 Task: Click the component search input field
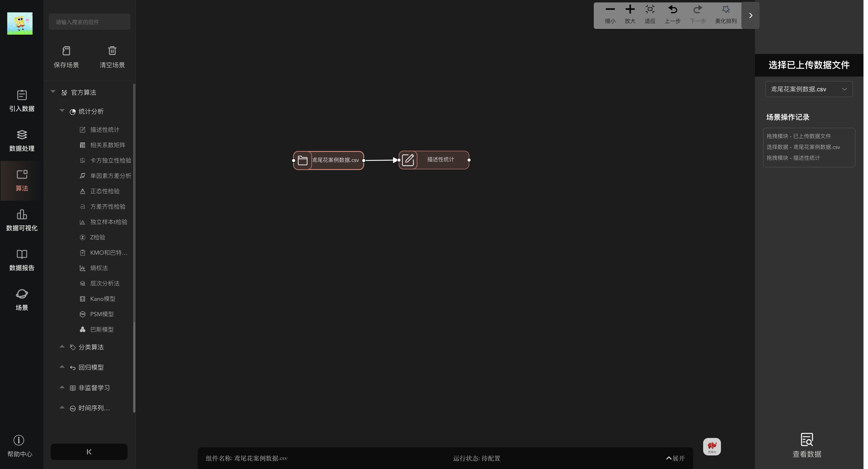90,22
